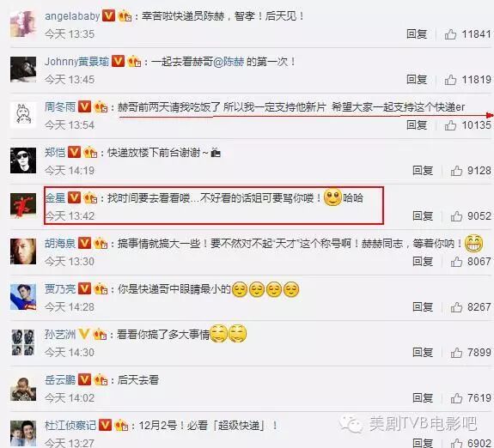Open Johnny黄景瑜's profile via username
The height and width of the screenshot is (448, 494).
76,62
